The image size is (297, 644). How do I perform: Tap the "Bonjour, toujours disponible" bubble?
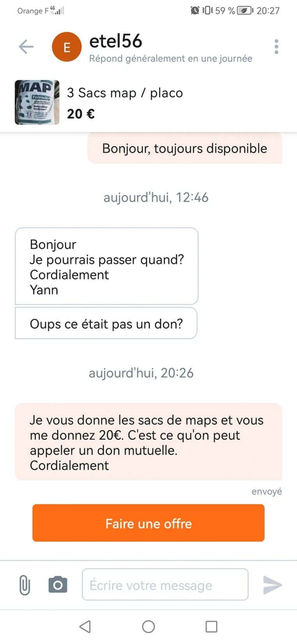point(184,149)
